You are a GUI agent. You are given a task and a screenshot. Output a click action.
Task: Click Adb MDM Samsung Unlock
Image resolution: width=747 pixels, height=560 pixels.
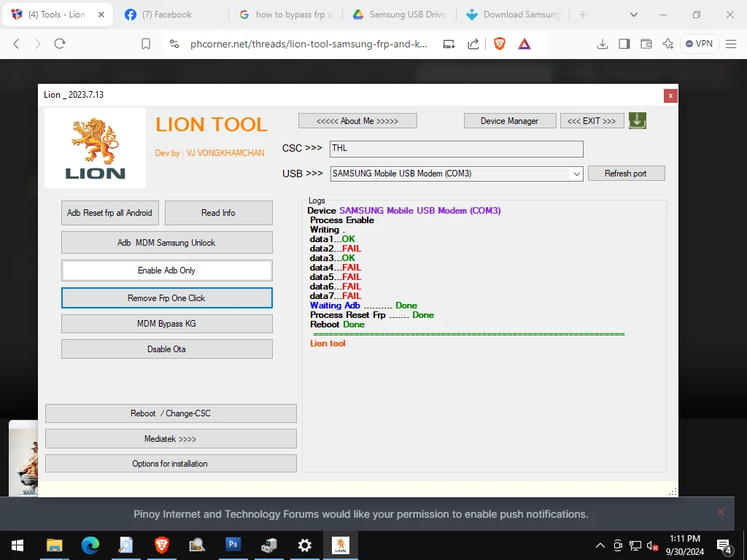click(x=167, y=243)
